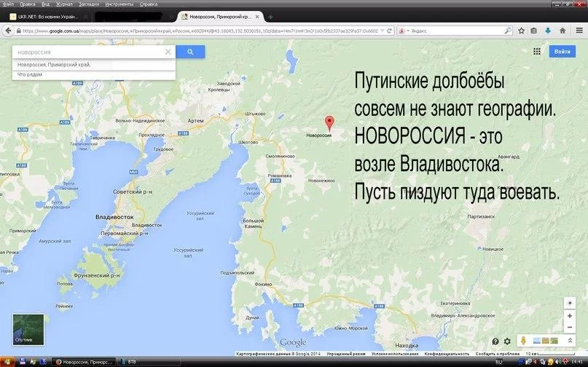Go to the browser home page
588x367 pixels.
562,31
